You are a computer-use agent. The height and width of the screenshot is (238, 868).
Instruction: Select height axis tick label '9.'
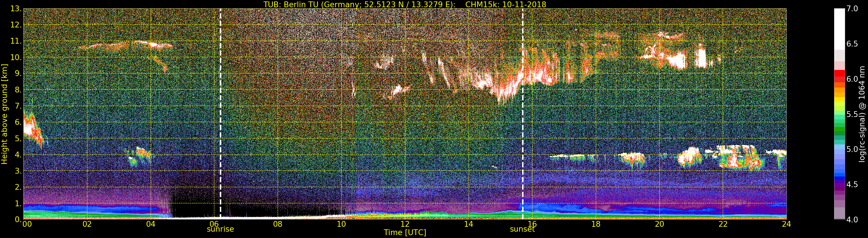[18, 74]
